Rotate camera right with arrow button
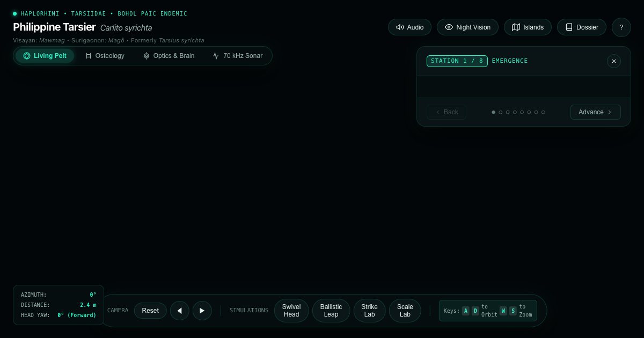The height and width of the screenshot is (338, 644). (202, 311)
